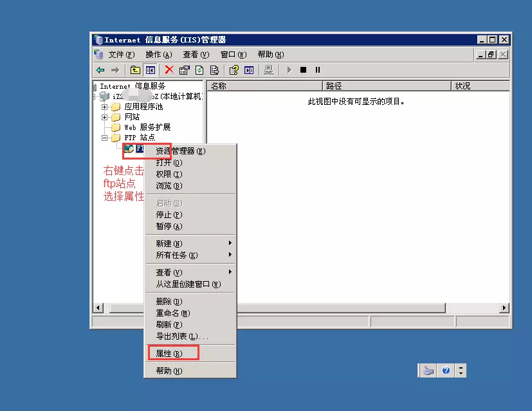Expand the 应用程序池 tree node

coord(104,107)
